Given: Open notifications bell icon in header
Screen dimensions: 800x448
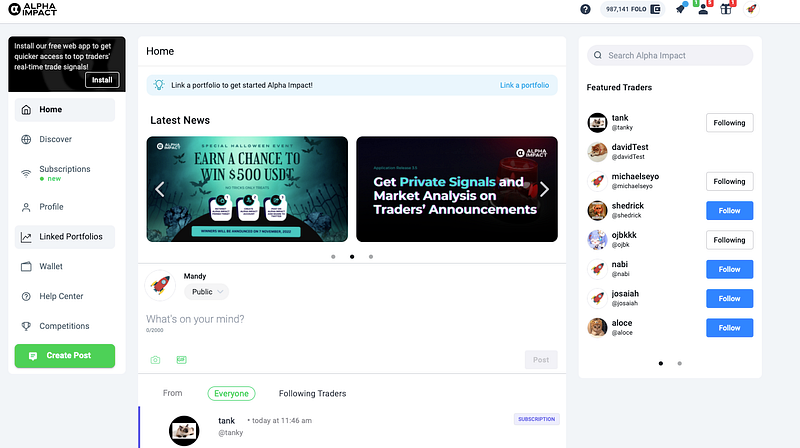Looking at the screenshot, I should click(680, 9).
